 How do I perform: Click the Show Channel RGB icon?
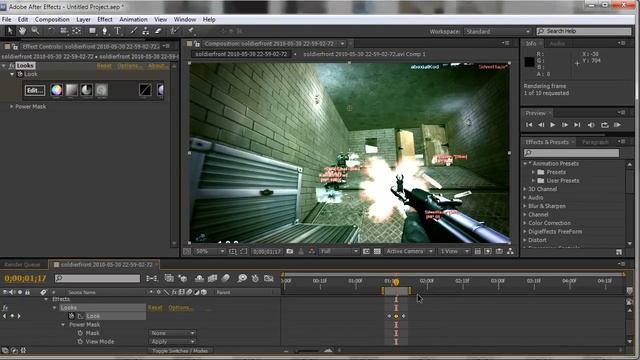tap(312, 251)
